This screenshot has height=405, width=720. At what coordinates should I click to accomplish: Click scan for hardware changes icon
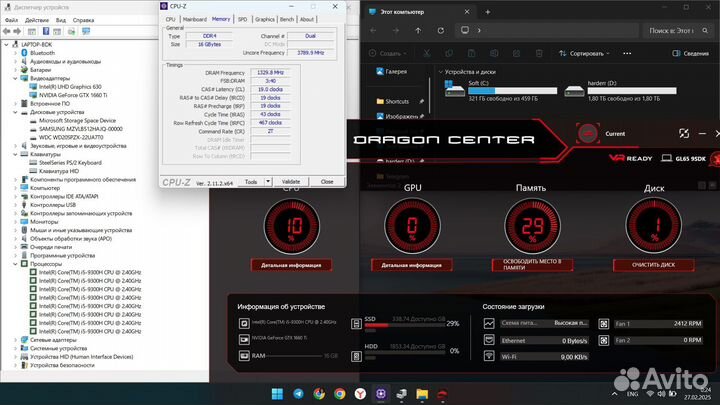pyautogui.click(x=86, y=31)
